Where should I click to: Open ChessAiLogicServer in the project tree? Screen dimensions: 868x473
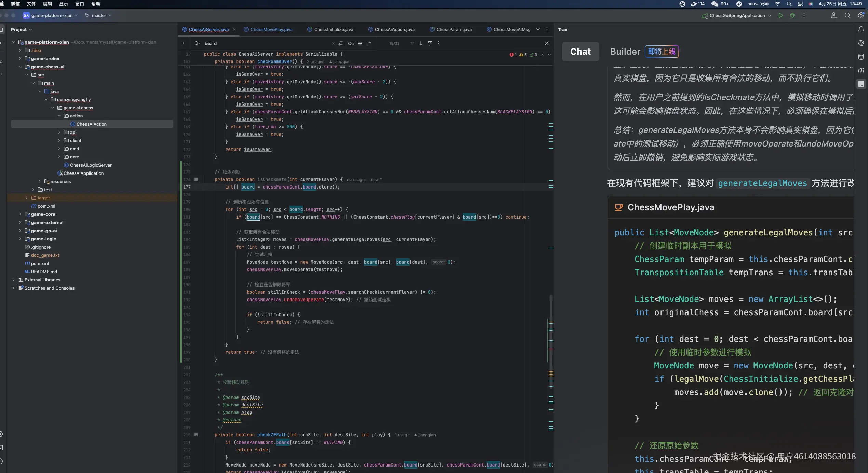tap(91, 165)
